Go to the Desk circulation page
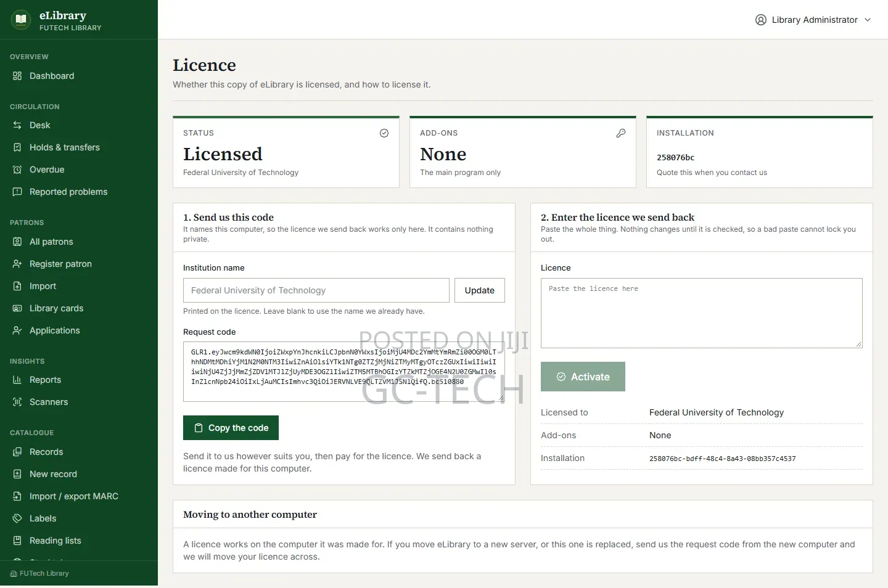 pos(79,125)
